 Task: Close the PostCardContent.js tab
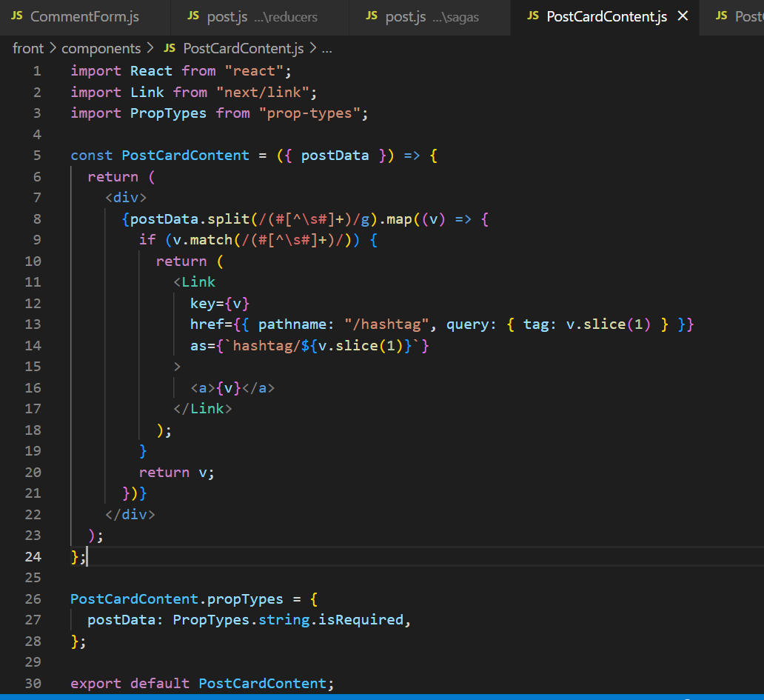(x=683, y=16)
